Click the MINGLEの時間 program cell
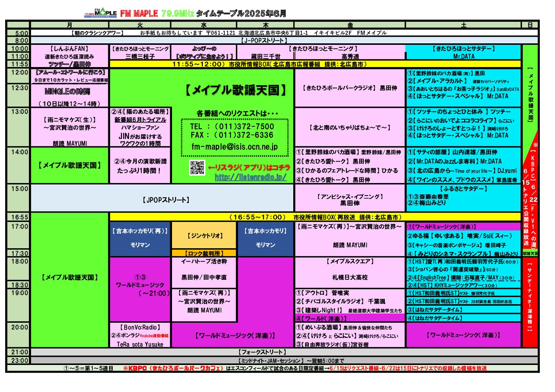Image resolution: width=555 pixels, height=392 pixels. tap(70, 96)
